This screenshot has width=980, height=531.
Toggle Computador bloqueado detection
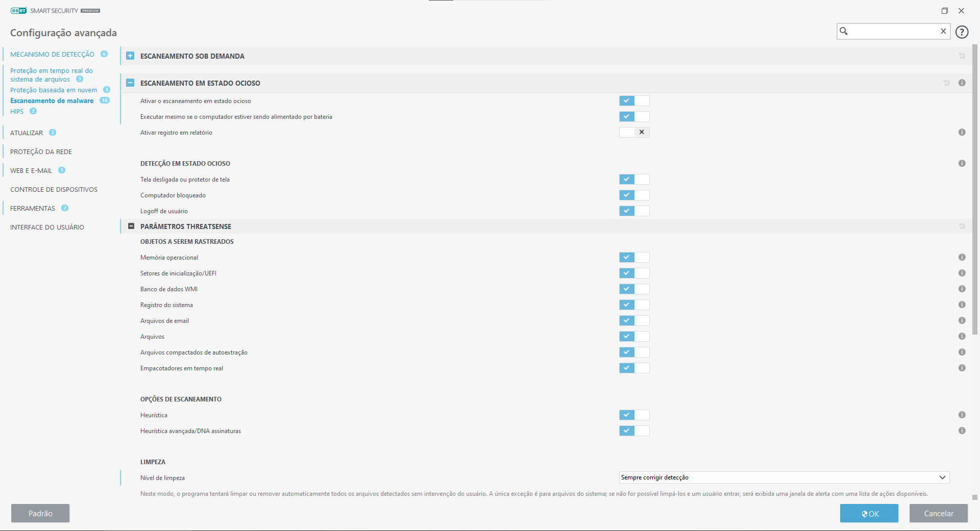[x=634, y=195]
